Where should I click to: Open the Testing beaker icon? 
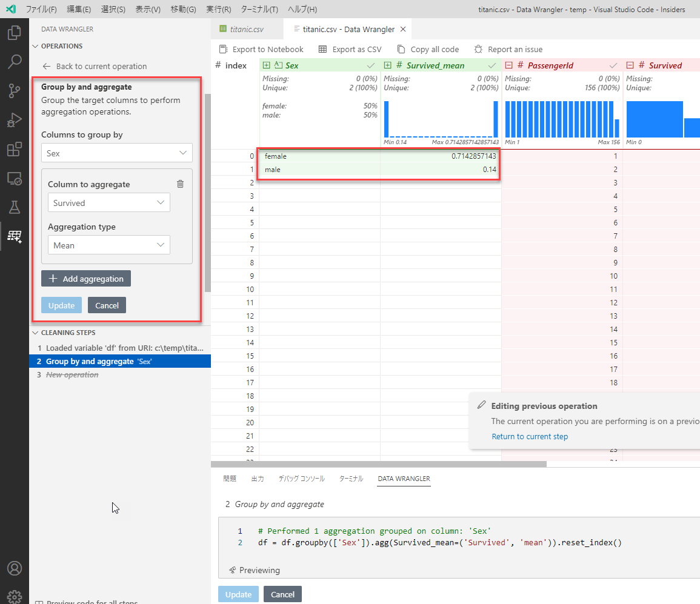[14, 207]
